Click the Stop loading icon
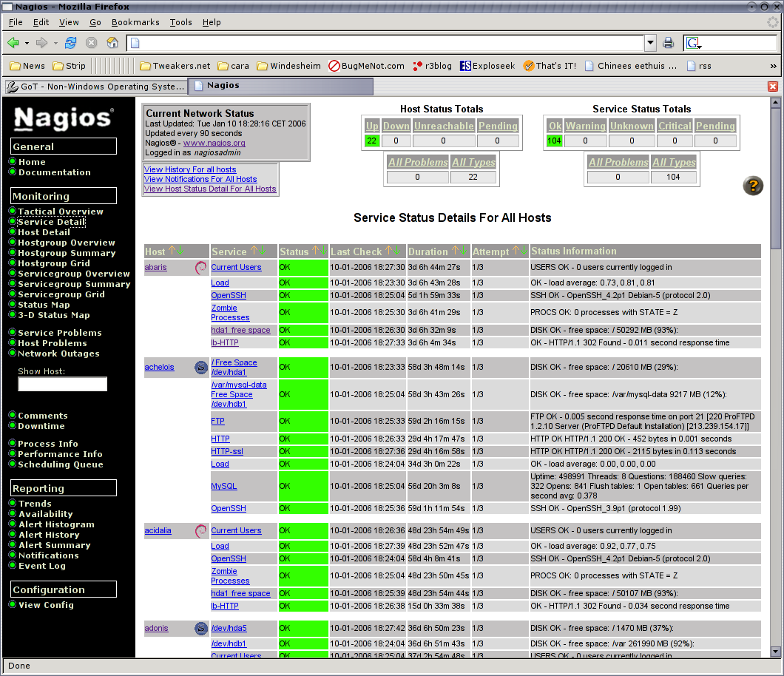The image size is (784, 676). tap(91, 43)
